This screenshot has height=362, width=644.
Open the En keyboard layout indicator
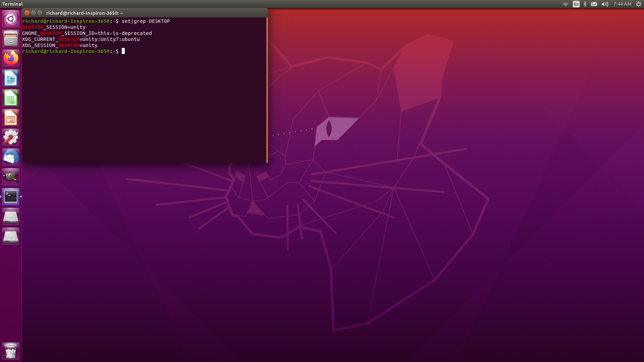click(x=576, y=4)
